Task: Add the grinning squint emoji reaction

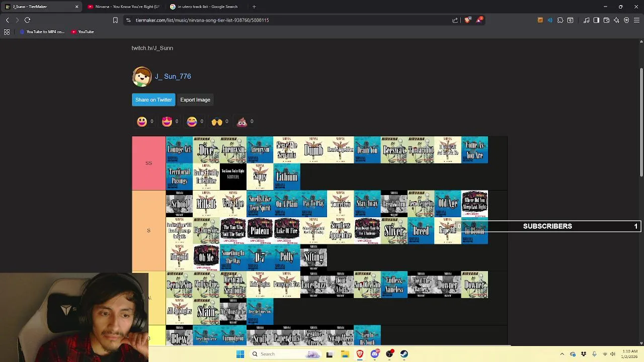Action: coord(192,121)
